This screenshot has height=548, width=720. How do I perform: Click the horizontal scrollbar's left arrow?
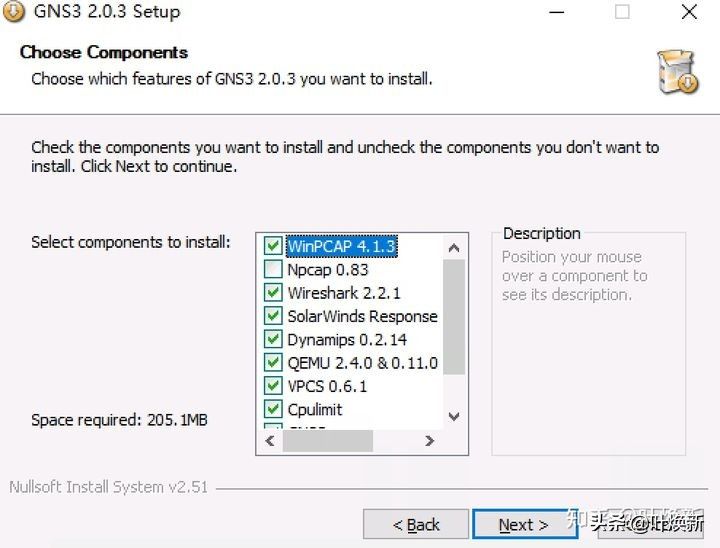pos(270,440)
